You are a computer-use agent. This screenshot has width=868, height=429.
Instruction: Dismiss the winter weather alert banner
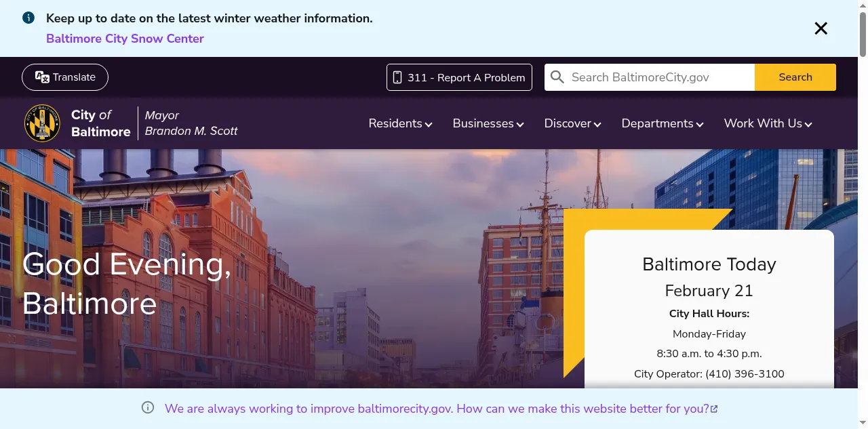tap(821, 28)
